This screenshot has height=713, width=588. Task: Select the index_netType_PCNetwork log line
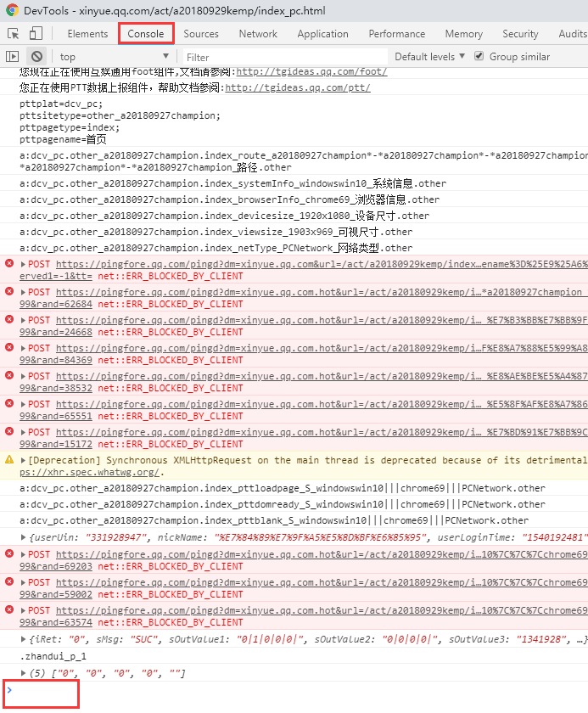[x=216, y=248]
